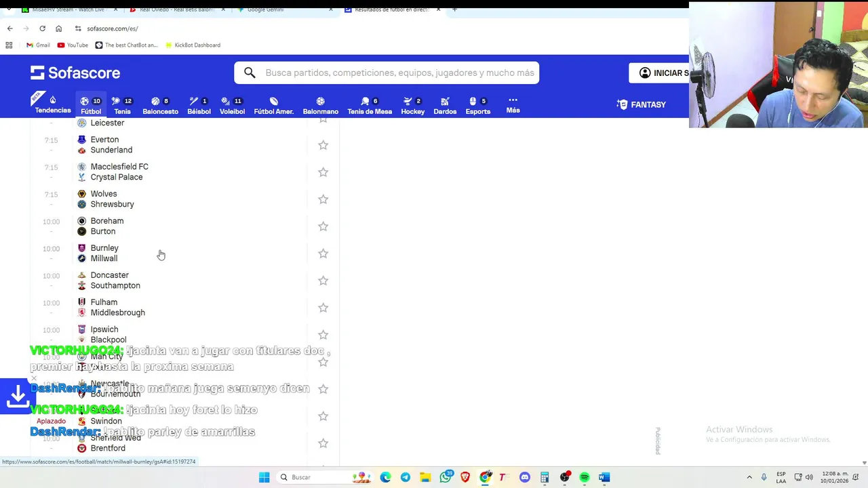Viewport: 868px width, 488px height.
Task: Open a new browser tab
Action: [454, 9]
